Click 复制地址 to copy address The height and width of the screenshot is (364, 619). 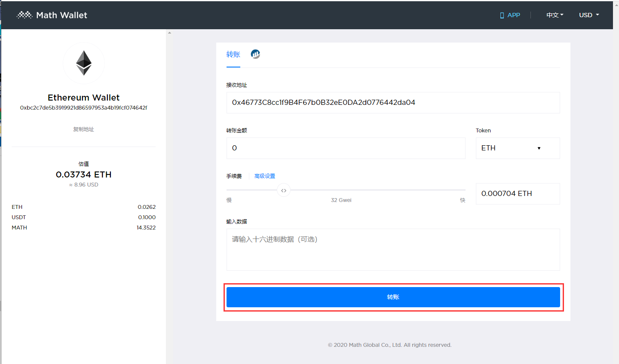click(x=83, y=129)
